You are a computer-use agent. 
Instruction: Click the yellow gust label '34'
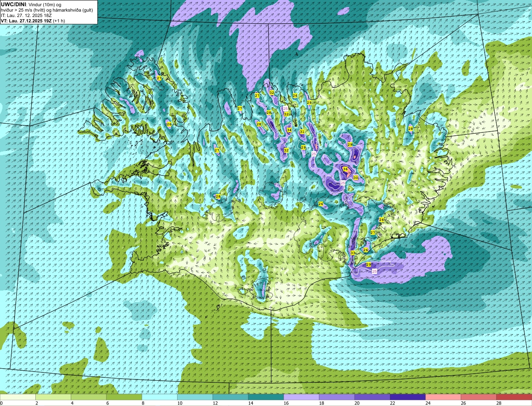[x=289, y=130]
